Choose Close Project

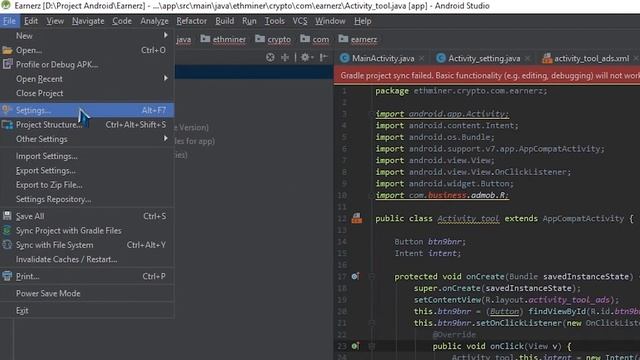pyautogui.click(x=87, y=93)
